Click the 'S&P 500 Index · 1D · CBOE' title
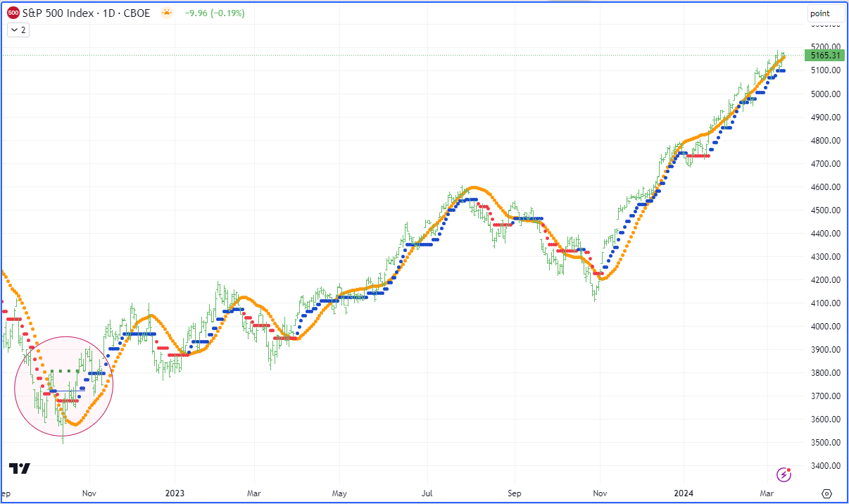 [87, 13]
